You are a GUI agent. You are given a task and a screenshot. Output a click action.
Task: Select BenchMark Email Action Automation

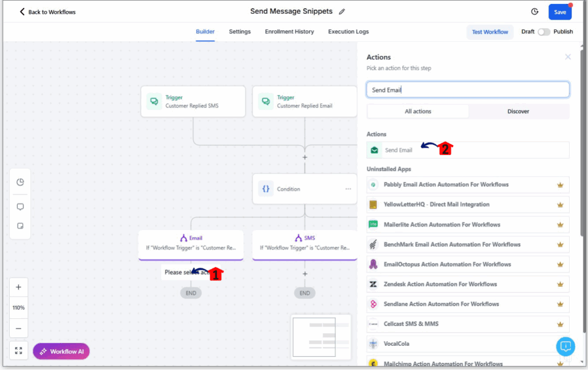(x=468, y=244)
